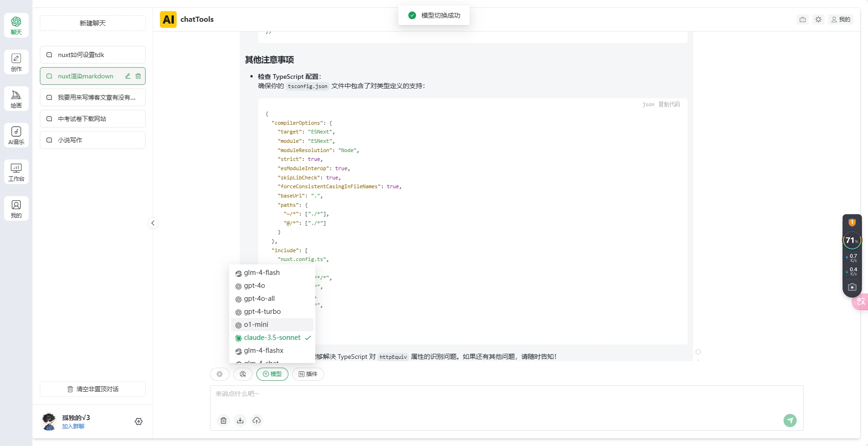Select glm-4-flashx model

272,350
